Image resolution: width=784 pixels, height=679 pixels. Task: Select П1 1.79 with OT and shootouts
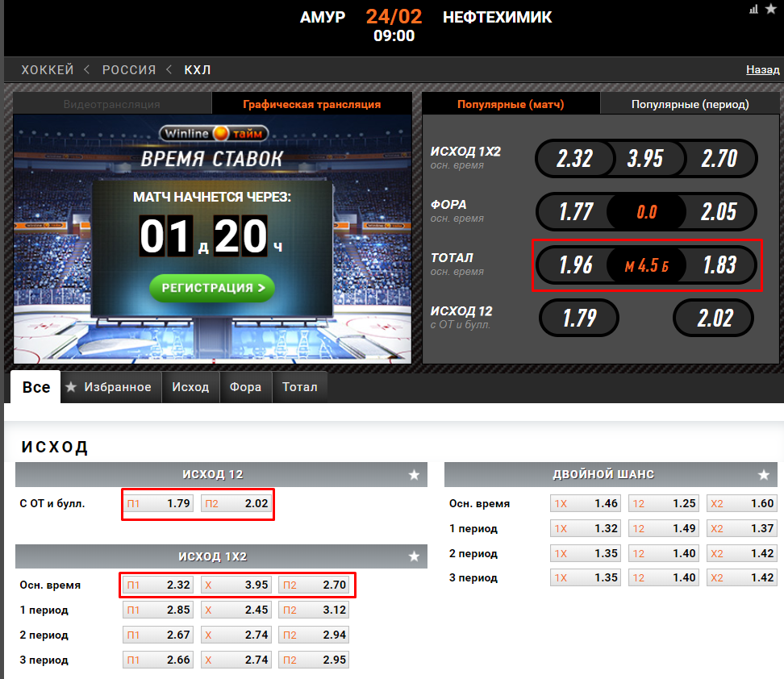[158, 503]
